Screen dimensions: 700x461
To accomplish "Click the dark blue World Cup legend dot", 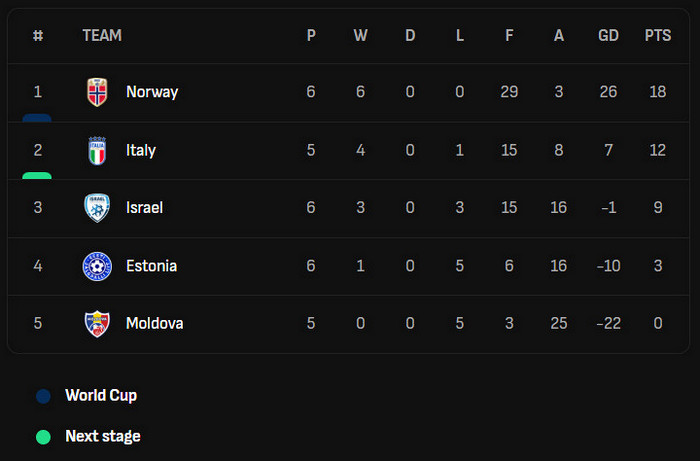I will tap(43, 396).
